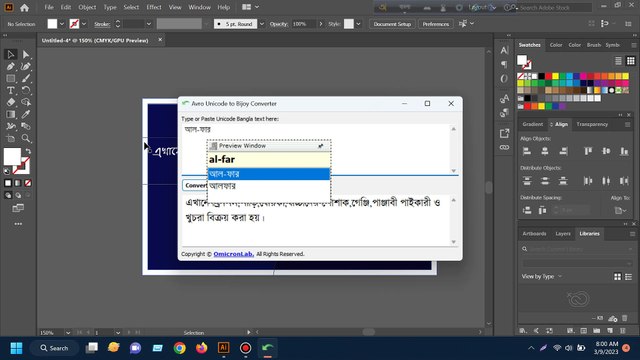The width and height of the screenshot is (640, 360).
Task: Open Links panel icon in dock
Action: [x=504, y=147]
